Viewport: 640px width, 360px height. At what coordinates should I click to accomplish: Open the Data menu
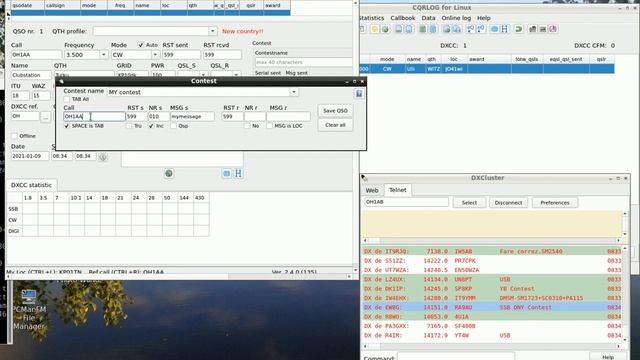(x=428, y=18)
